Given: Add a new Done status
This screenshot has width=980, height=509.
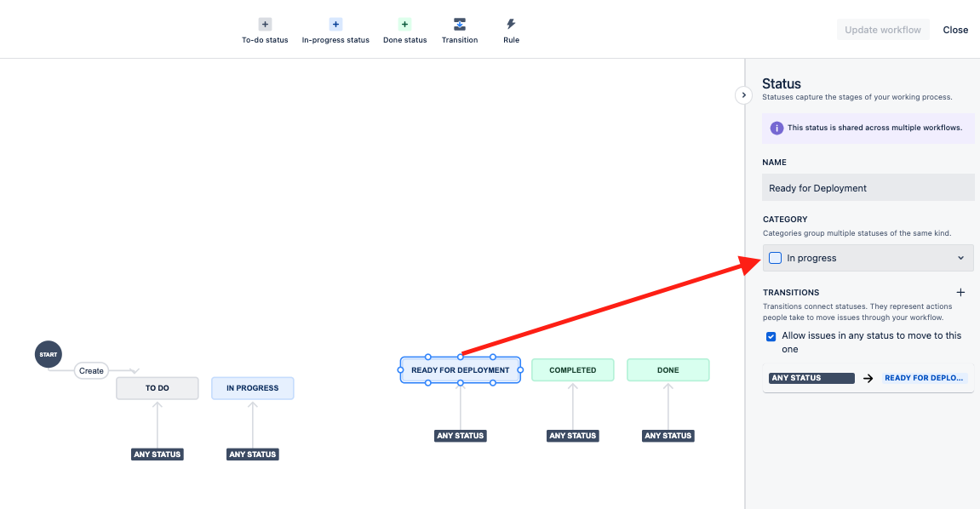Looking at the screenshot, I should (404, 25).
